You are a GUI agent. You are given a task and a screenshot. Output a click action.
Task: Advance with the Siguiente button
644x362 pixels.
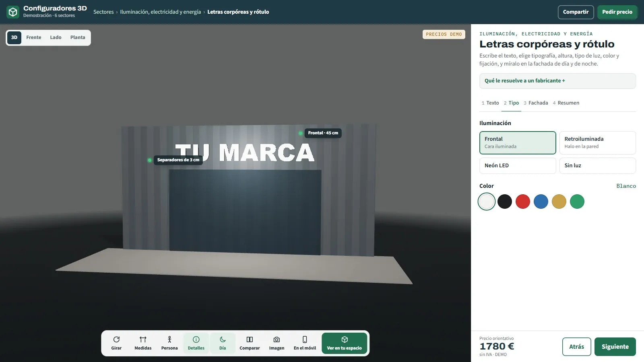pos(615,347)
